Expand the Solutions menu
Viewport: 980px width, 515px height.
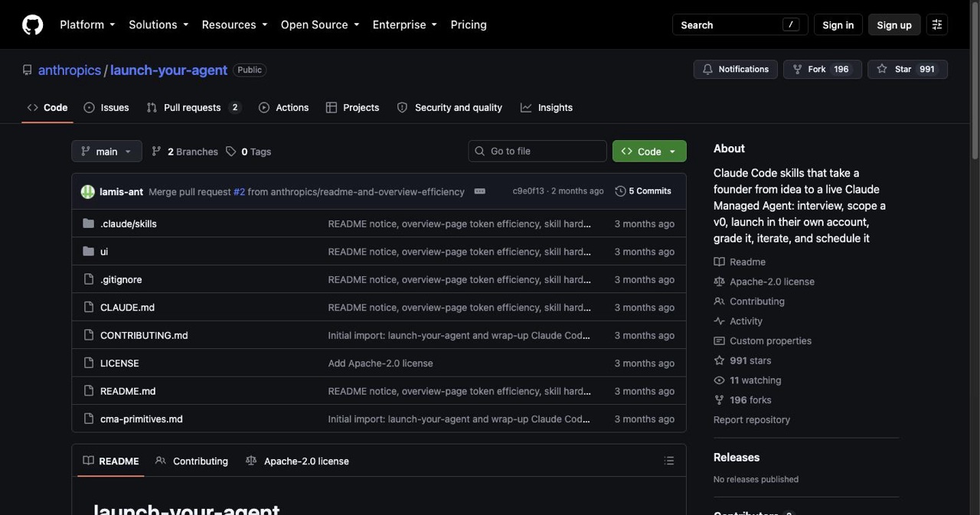coord(158,24)
